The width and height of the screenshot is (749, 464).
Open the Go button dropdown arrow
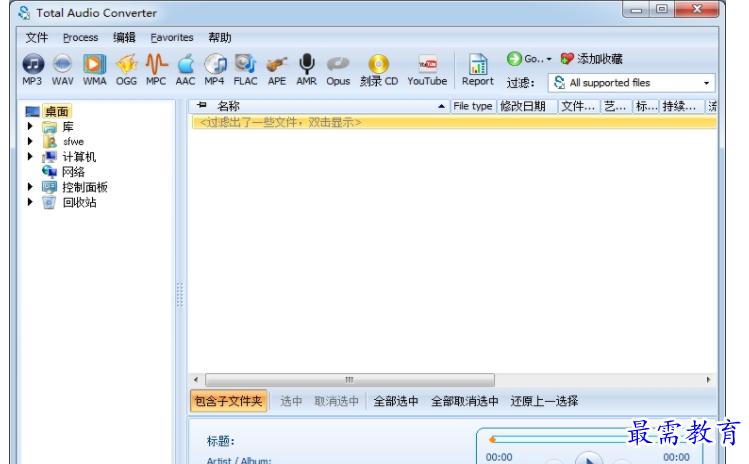(x=549, y=59)
